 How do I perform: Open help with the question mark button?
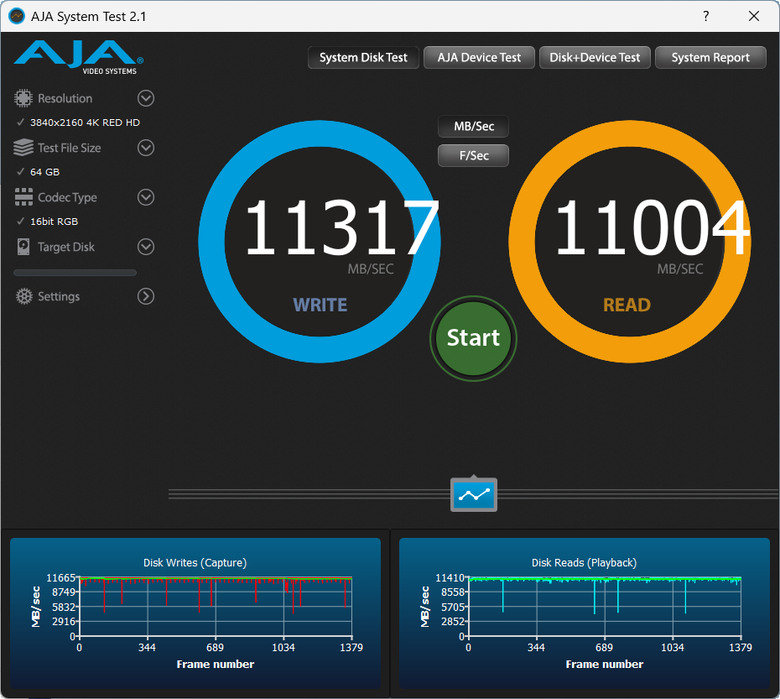tap(706, 16)
